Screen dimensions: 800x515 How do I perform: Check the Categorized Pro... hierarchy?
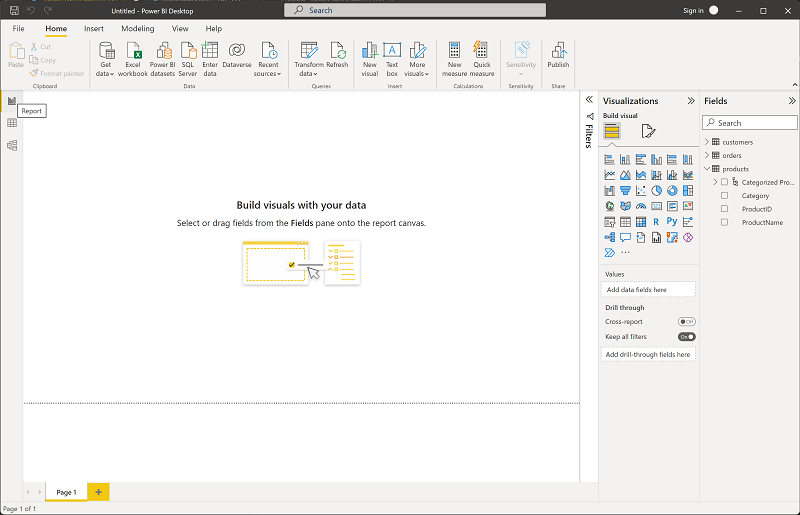[724, 182]
